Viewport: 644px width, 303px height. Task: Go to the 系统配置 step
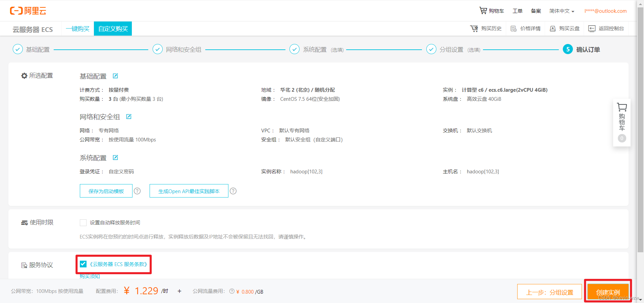pos(316,49)
